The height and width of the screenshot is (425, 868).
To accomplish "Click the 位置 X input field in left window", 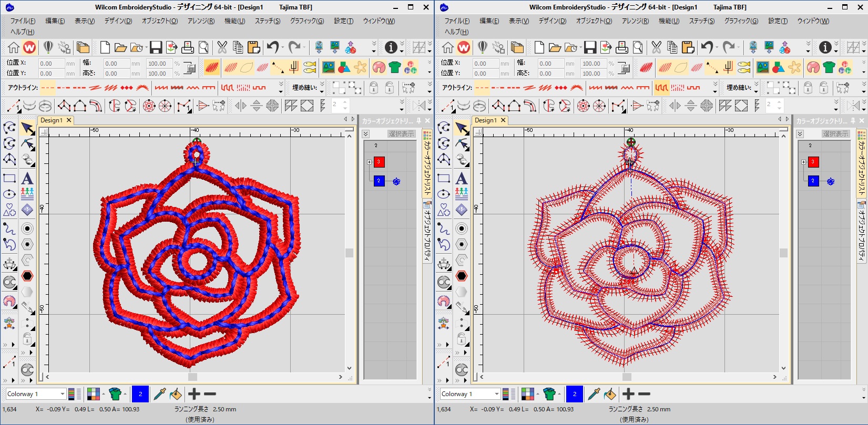I will pos(52,64).
